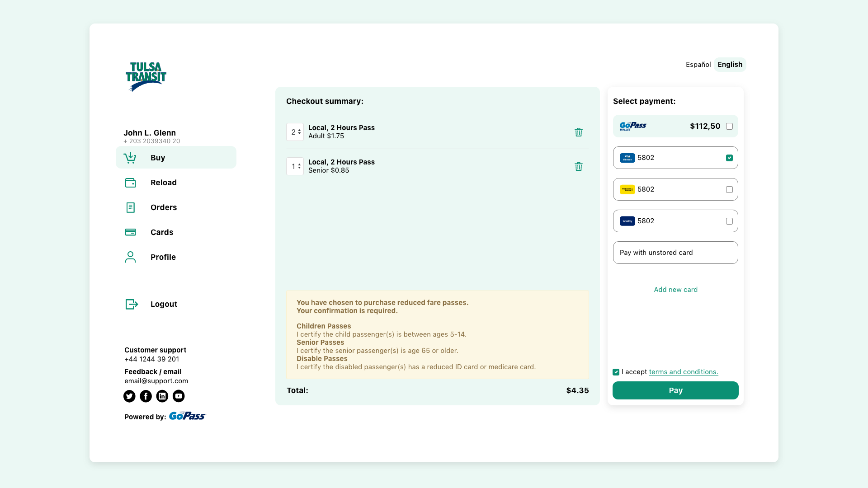The image size is (868, 488).
Task: Click the Logout arrow icon
Action: (x=131, y=304)
